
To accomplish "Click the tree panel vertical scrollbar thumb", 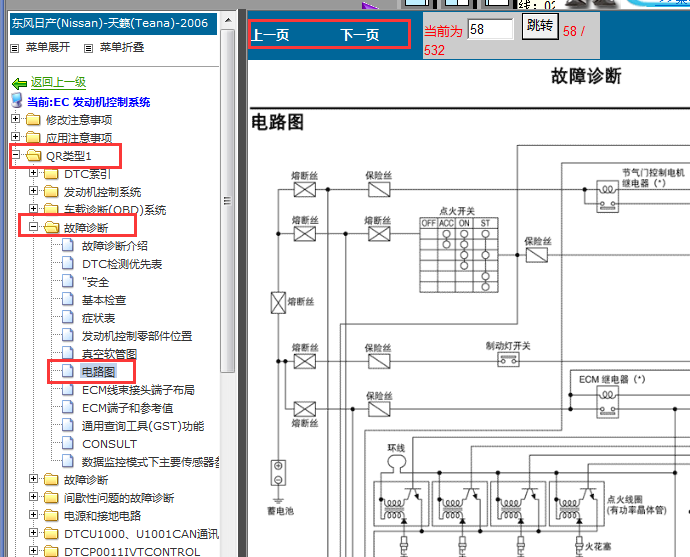I will (228, 201).
